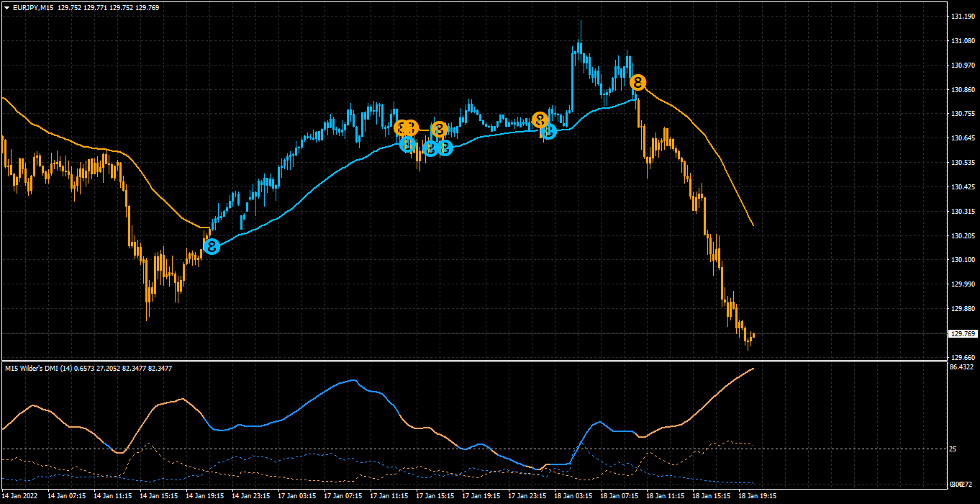
Task: Click the 18 Jan 19:15 time label
Action: (758, 496)
